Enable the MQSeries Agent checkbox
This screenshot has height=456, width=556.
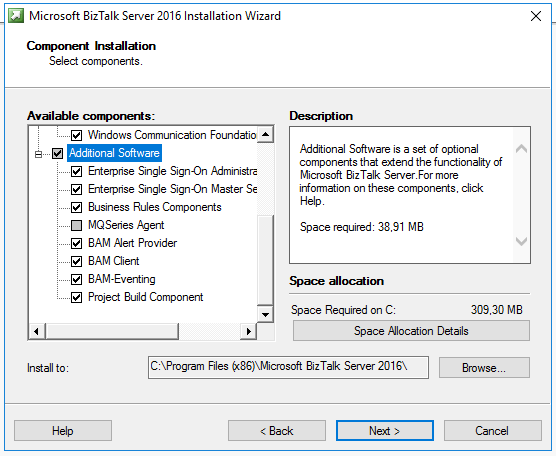click(x=77, y=225)
